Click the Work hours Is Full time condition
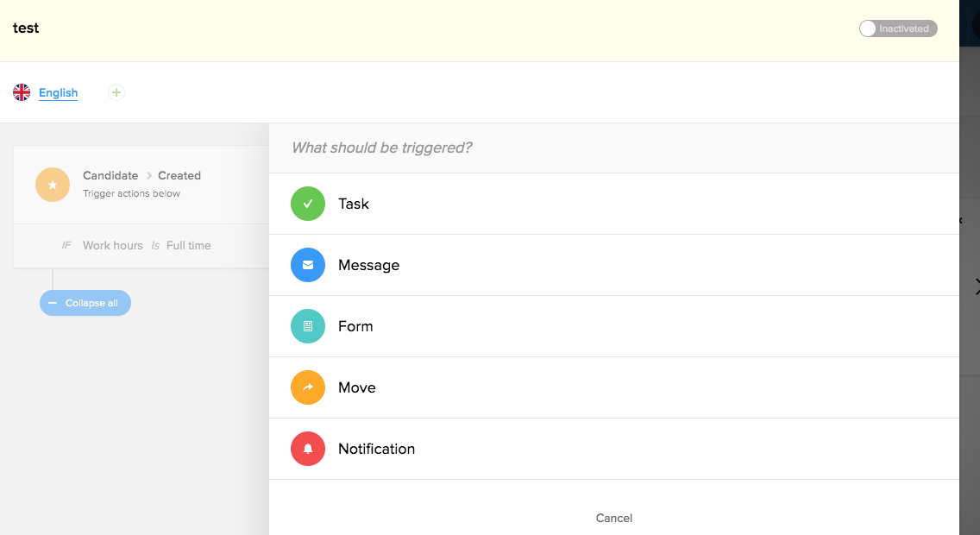 tap(146, 245)
